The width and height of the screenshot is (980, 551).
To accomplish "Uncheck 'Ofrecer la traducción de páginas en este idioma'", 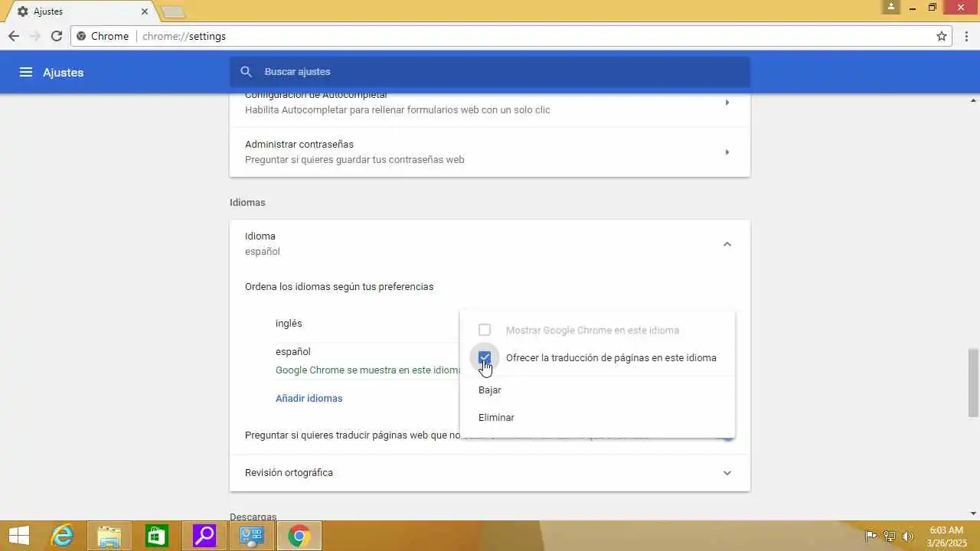I will pyautogui.click(x=485, y=357).
